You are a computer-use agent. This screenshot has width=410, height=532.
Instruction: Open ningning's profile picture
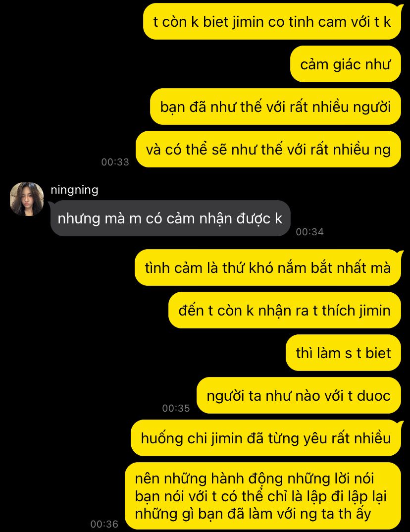pyautogui.click(x=27, y=199)
